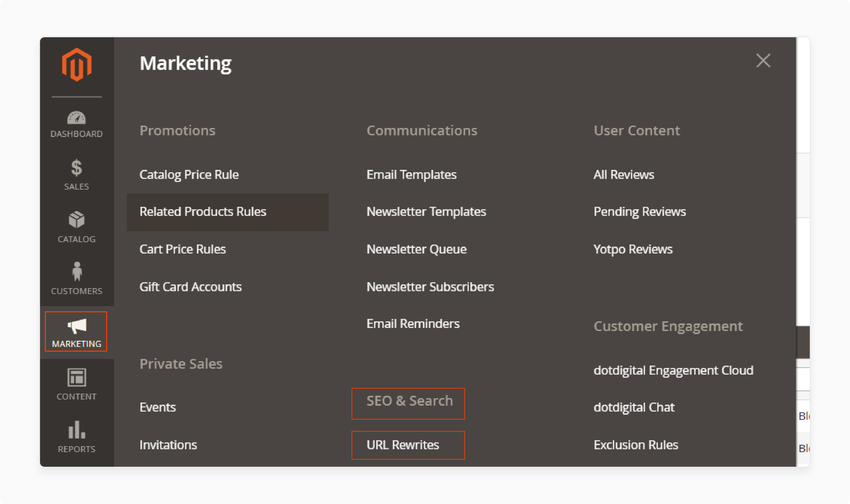
Task: Open URL Rewrites under SEO & Search
Action: 402,445
